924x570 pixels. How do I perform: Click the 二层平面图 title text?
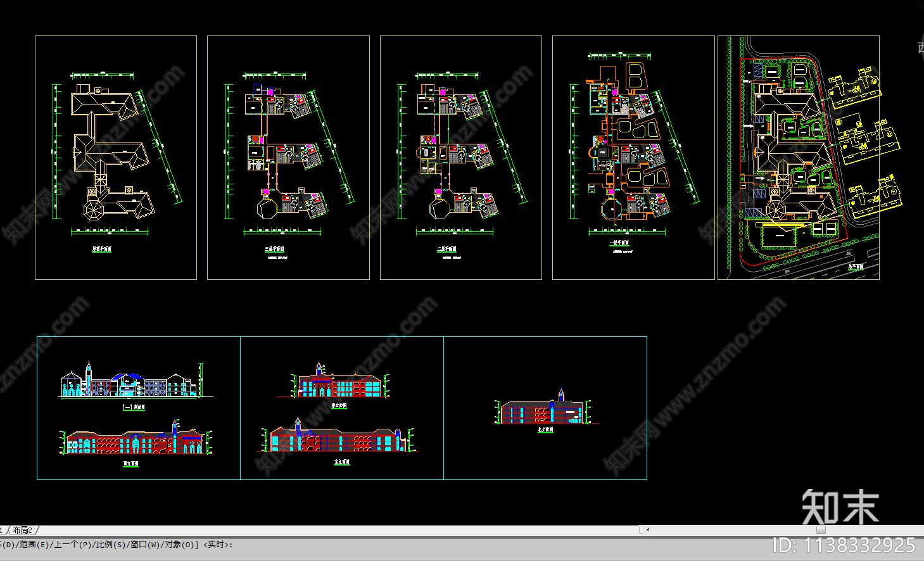(446, 250)
